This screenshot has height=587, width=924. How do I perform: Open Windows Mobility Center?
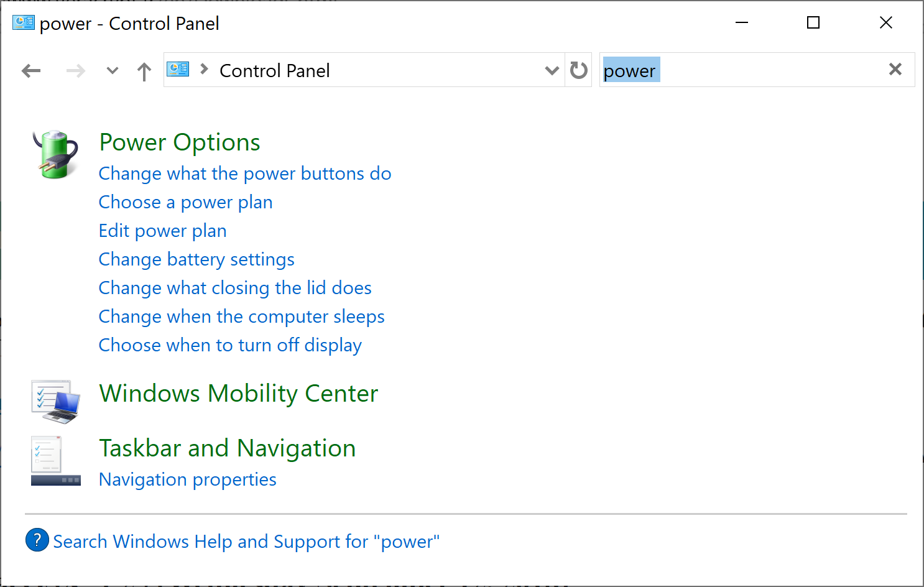pyautogui.click(x=239, y=394)
